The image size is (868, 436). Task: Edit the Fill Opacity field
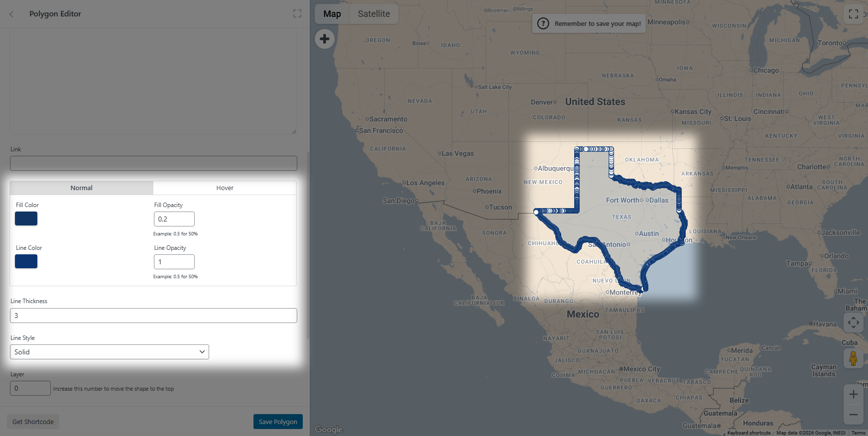(x=174, y=219)
